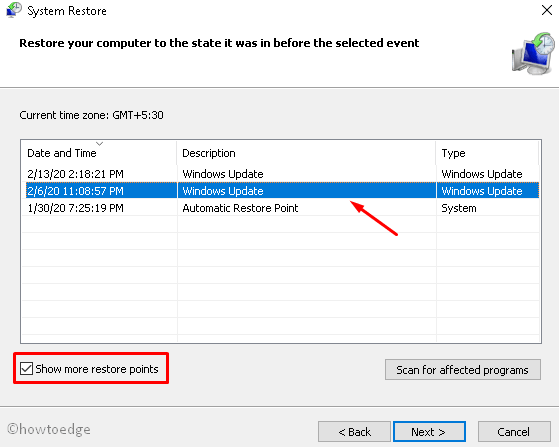Click Windows Update description in 2/6/20 row
The height and width of the screenshot is (447, 559).
coord(223,191)
